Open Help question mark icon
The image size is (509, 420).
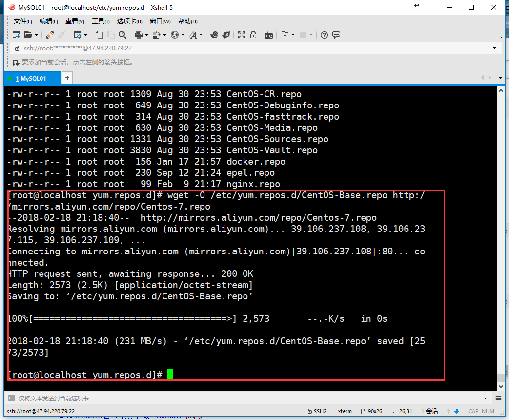(x=324, y=35)
